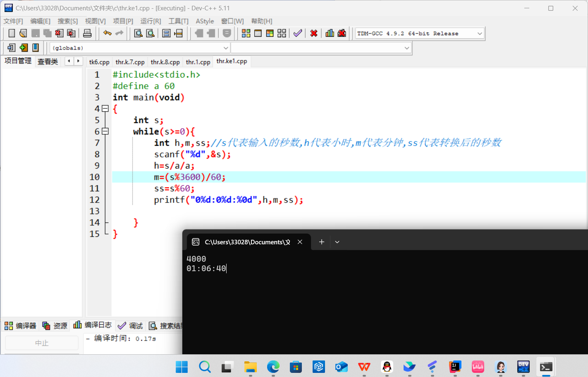Viewport: 588px width, 377px height.
Task: Click the highlighted line m=(s%3600)/60; in editor
Action: 349,177
